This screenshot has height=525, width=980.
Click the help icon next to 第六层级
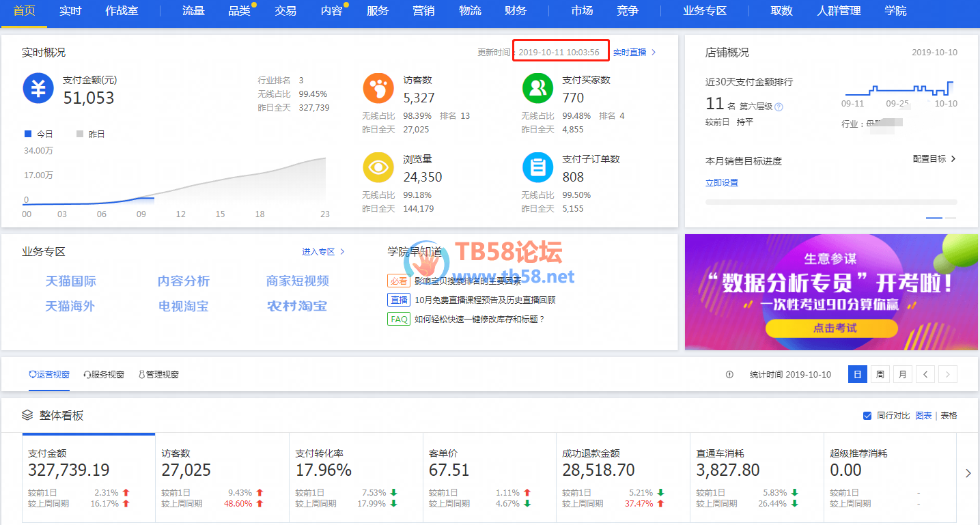pos(779,107)
